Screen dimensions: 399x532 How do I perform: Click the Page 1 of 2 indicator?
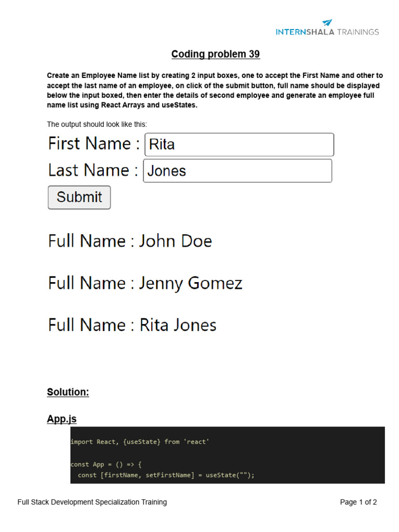(358, 502)
